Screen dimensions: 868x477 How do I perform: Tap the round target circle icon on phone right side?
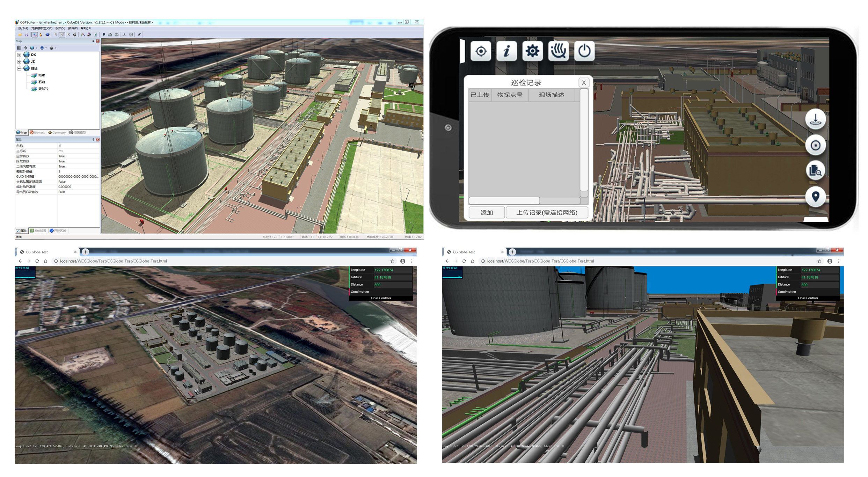click(816, 145)
